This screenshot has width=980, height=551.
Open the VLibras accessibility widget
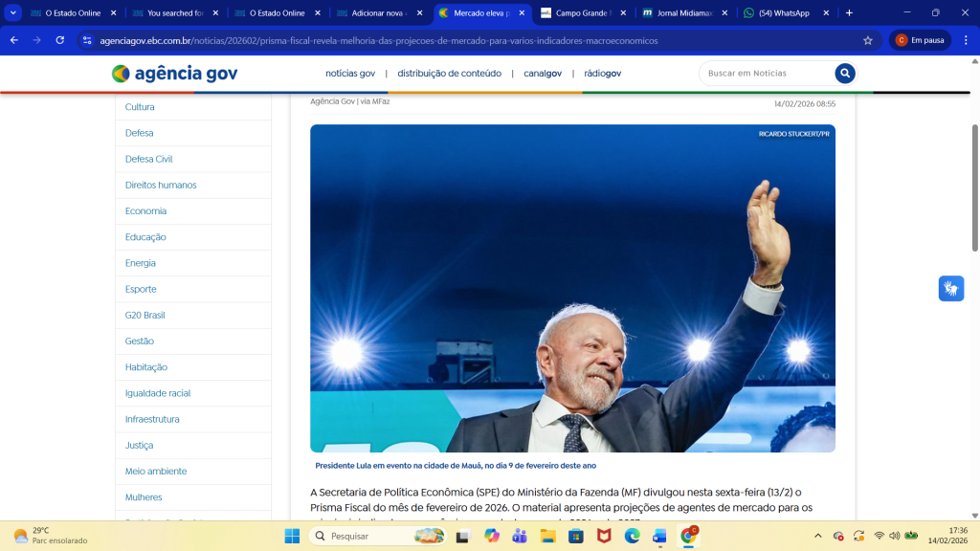950,288
